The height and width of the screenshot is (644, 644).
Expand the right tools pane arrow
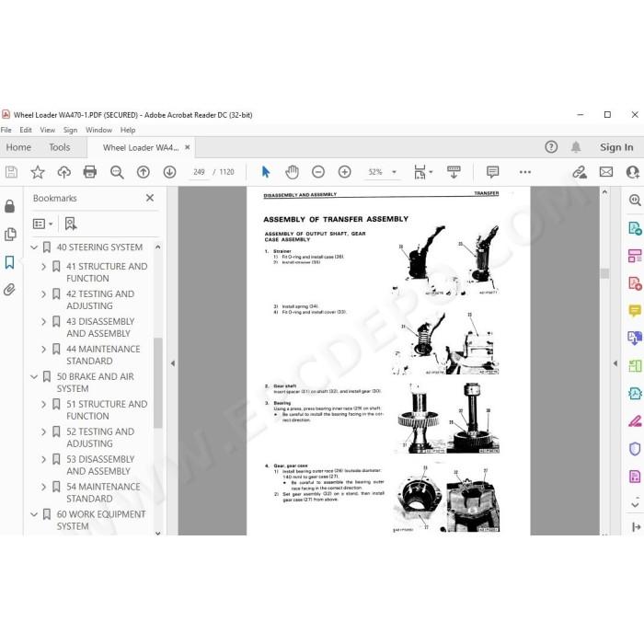point(615,363)
